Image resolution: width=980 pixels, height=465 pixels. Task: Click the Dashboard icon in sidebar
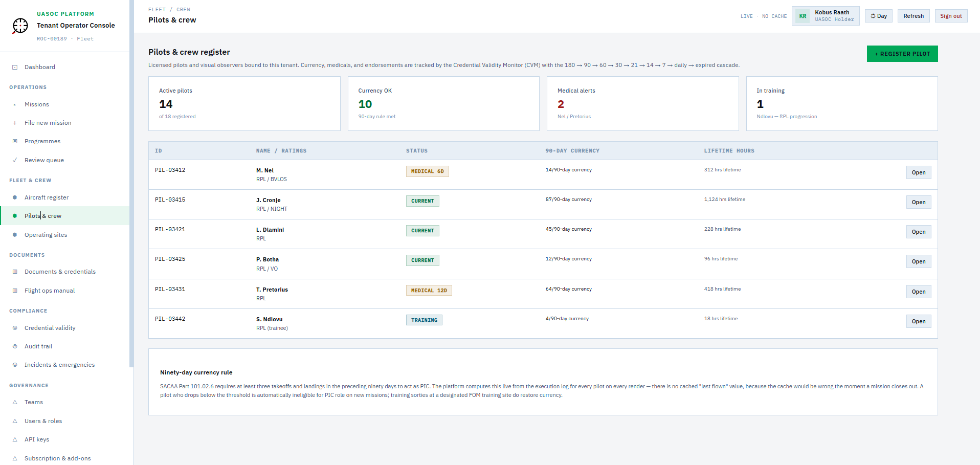15,67
